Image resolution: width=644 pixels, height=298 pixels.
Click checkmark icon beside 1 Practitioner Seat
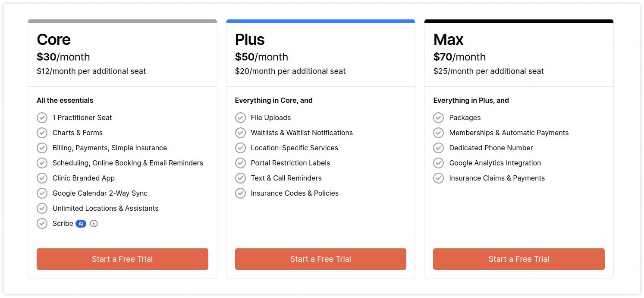42,117
